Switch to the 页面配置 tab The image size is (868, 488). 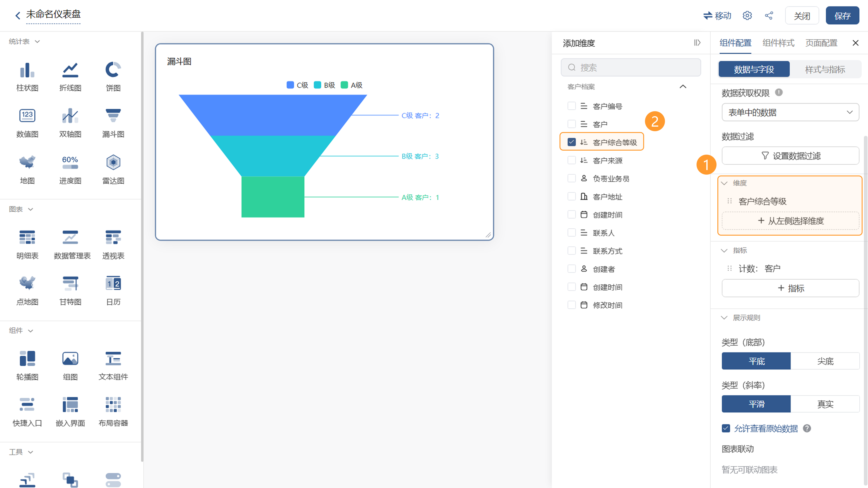point(821,43)
